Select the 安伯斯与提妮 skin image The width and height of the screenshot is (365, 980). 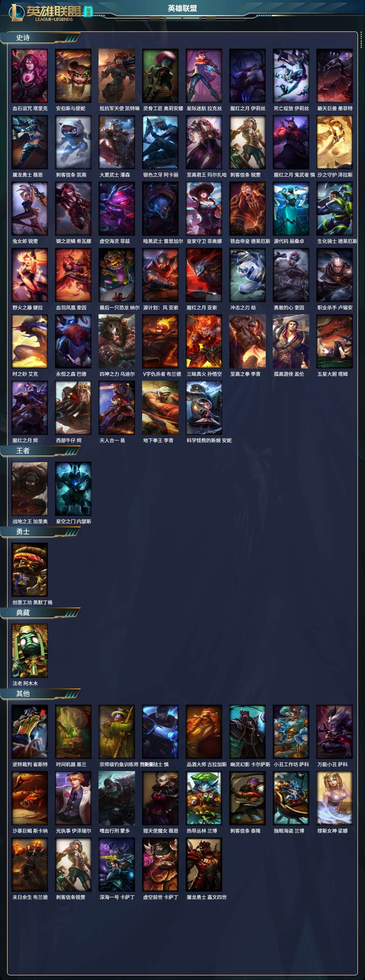tap(73, 76)
